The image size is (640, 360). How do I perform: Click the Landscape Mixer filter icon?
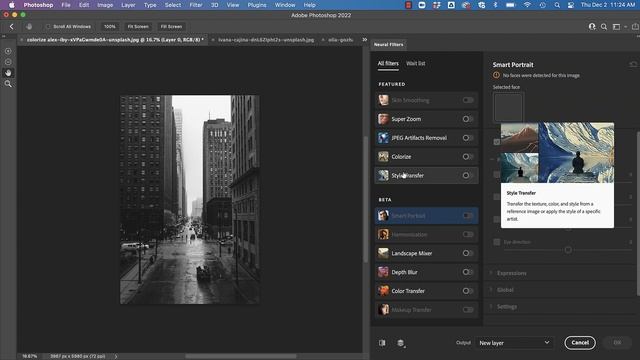click(x=383, y=253)
